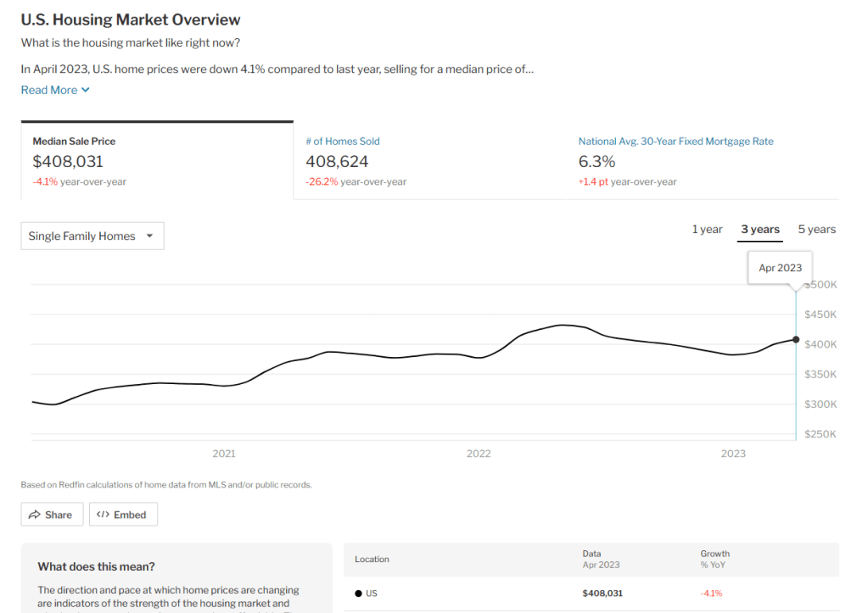Select the 30-Year Fixed Mortgage Rate tab
868x613 pixels.
pyautogui.click(x=675, y=142)
